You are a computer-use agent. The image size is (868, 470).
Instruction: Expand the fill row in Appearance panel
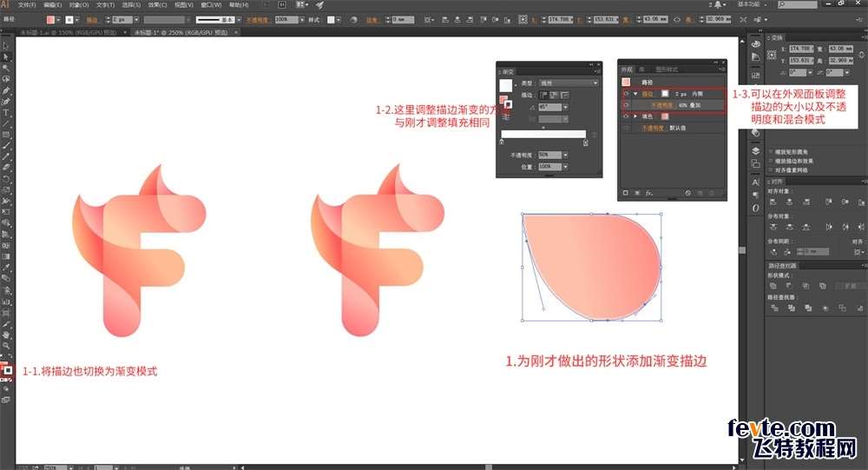(x=635, y=116)
